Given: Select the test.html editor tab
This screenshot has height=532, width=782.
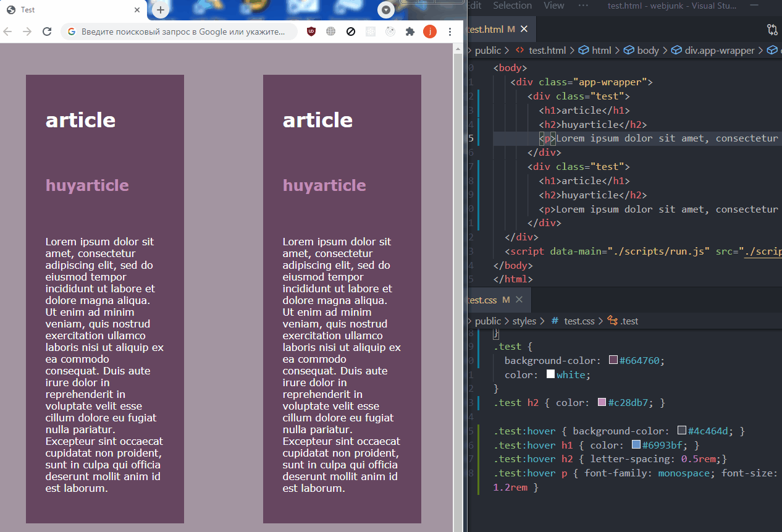Looking at the screenshot, I should [502, 29].
